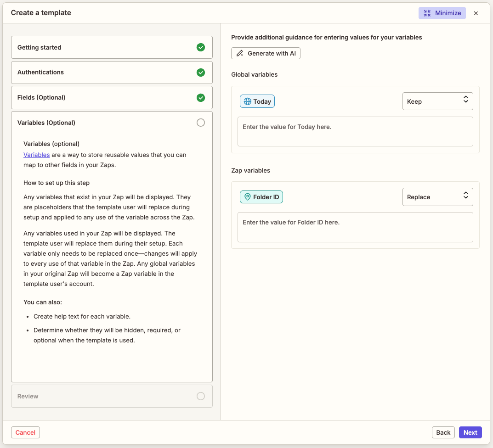Select the radio circle next to Review

click(x=201, y=396)
